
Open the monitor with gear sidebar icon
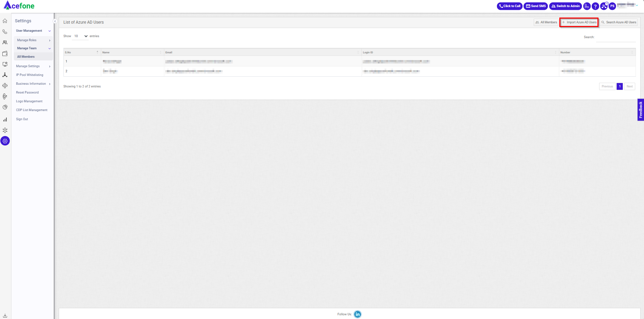5,64
